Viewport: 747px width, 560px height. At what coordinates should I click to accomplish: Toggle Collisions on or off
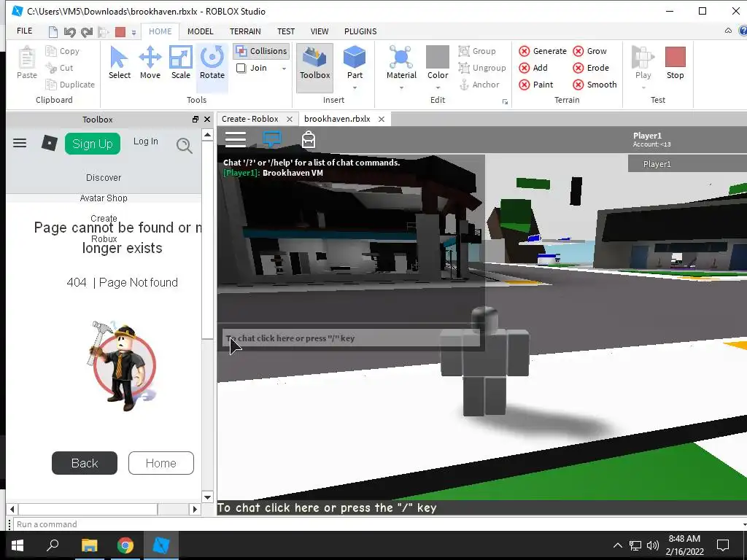(262, 51)
